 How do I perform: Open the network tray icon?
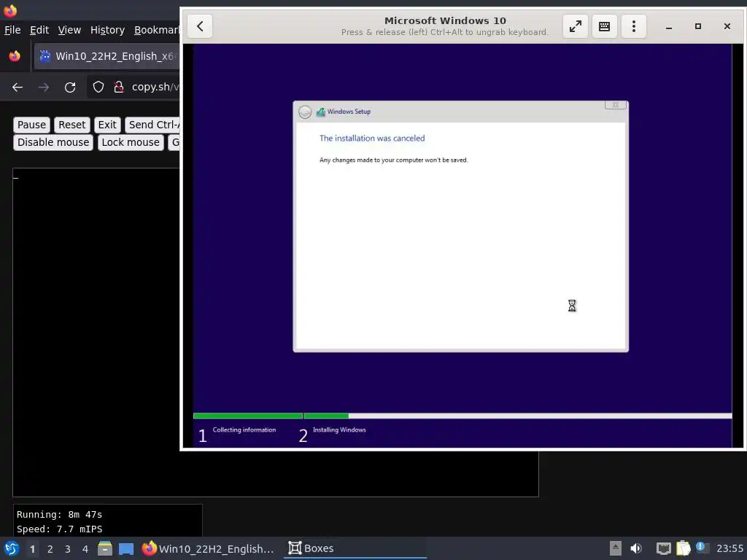(x=663, y=548)
